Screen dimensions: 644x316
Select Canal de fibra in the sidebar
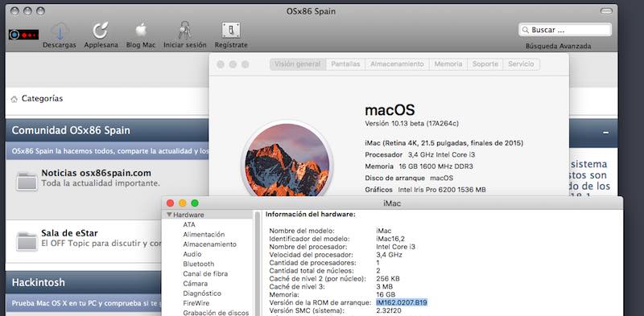click(205, 274)
